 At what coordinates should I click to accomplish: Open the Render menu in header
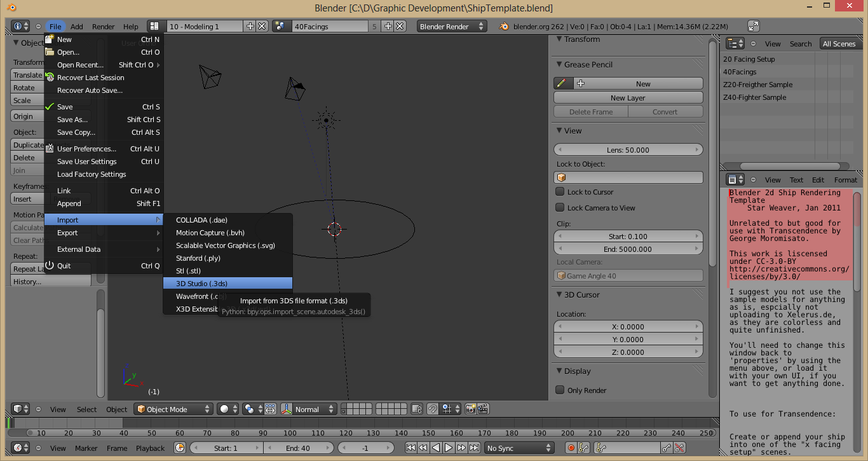[x=103, y=27]
